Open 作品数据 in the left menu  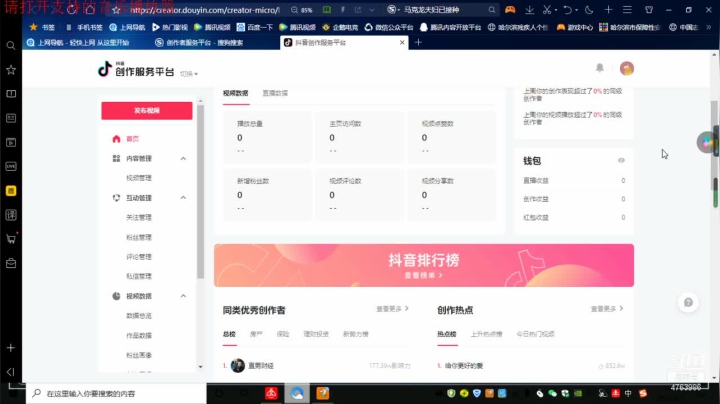click(x=139, y=336)
